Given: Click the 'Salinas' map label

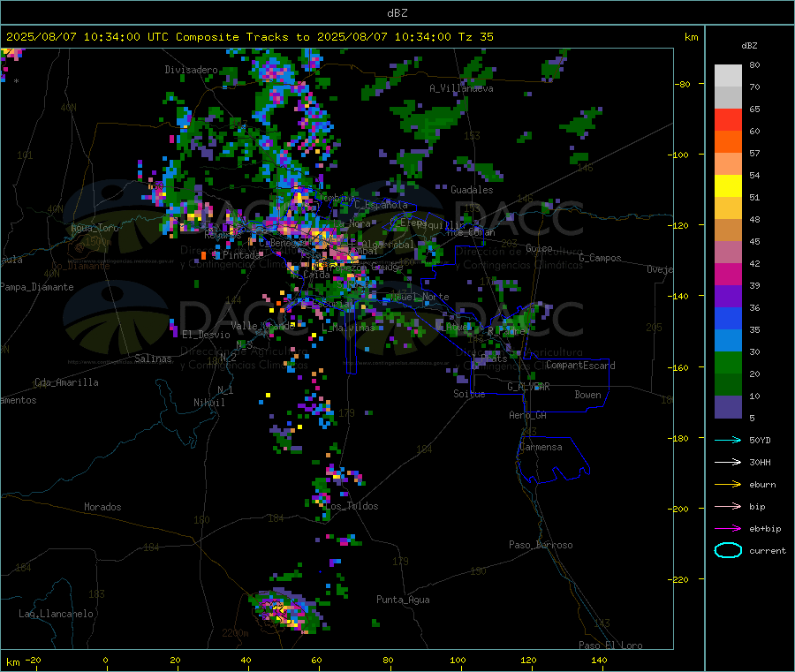Looking at the screenshot, I should [153, 359].
